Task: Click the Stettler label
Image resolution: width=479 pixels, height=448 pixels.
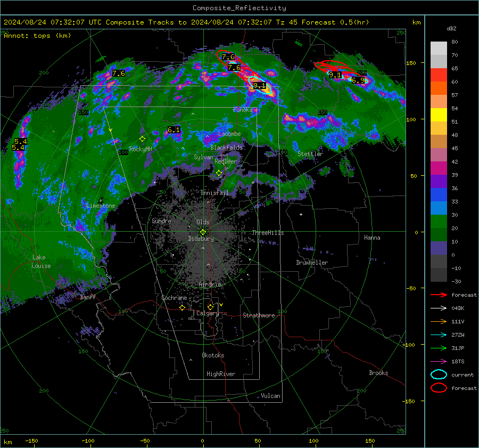Action: 310,154
